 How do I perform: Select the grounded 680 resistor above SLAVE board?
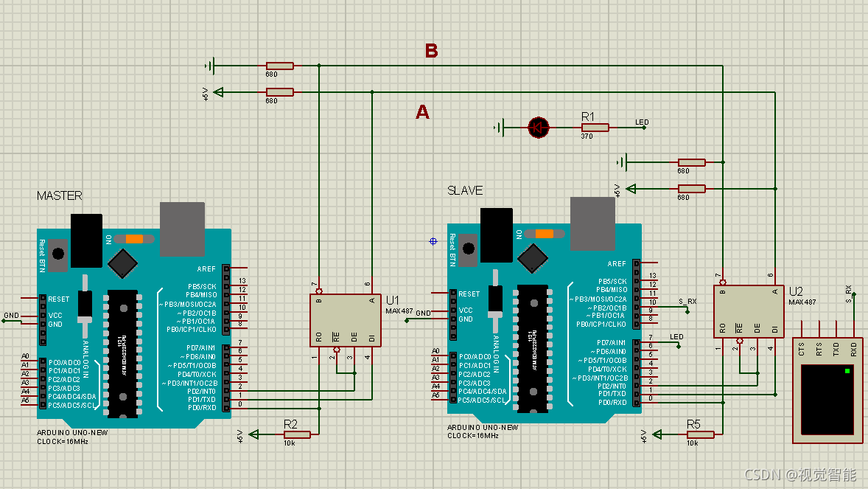(x=691, y=162)
